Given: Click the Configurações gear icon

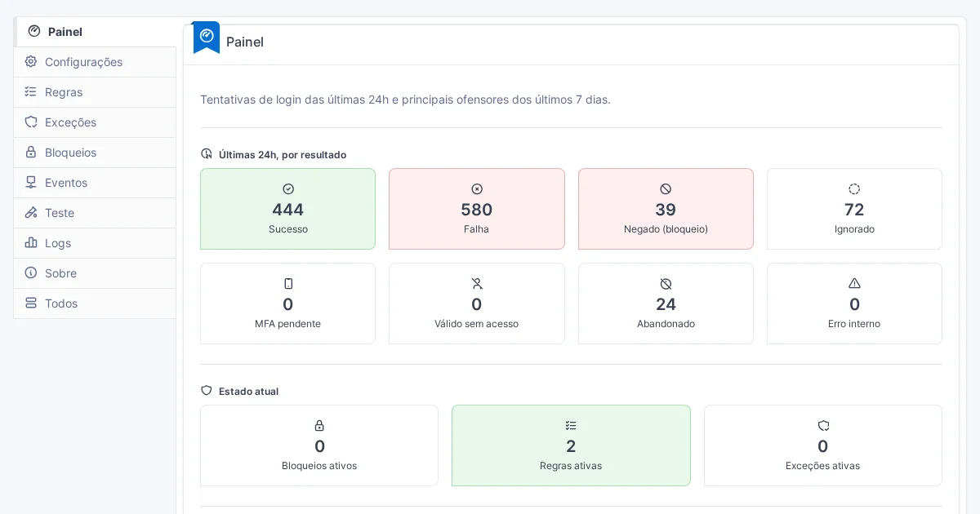Looking at the screenshot, I should 31,61.
